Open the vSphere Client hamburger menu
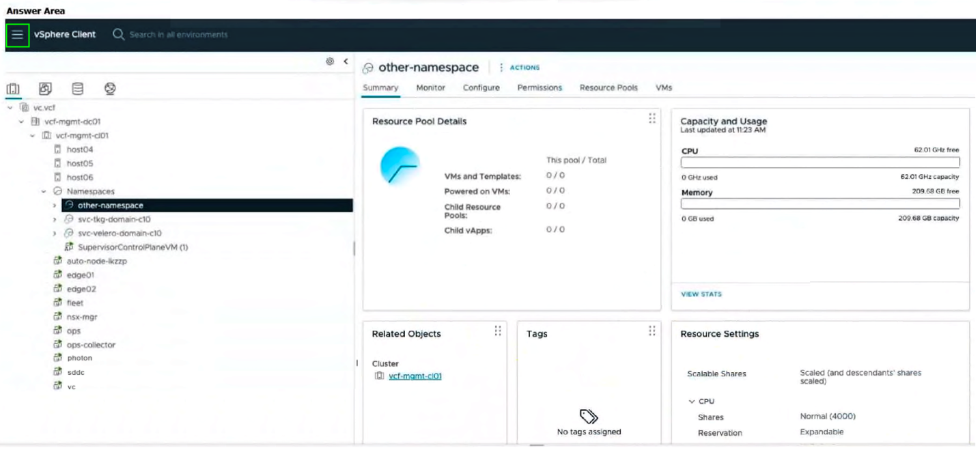 click(x=17, y=35)
